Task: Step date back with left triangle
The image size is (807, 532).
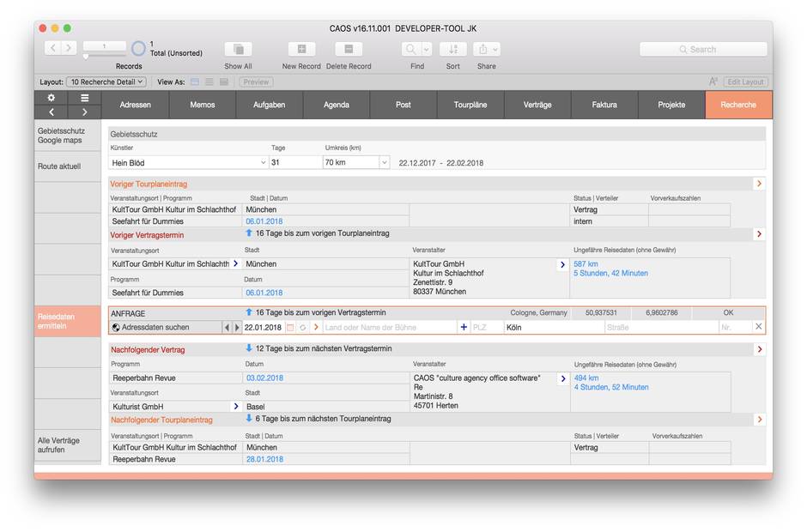Action: point(227,327)
